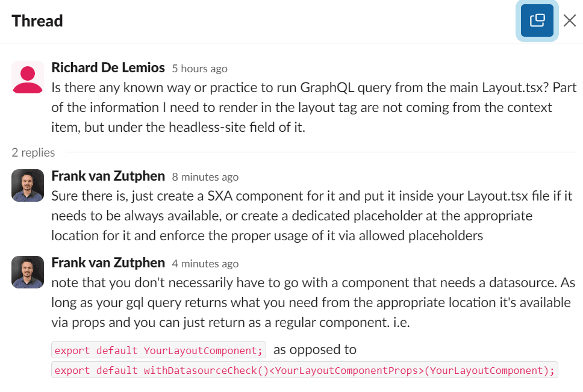Open Richard De Lemios profile name
Viewport: 583px width, 392px height.
(x=108, y=67)
